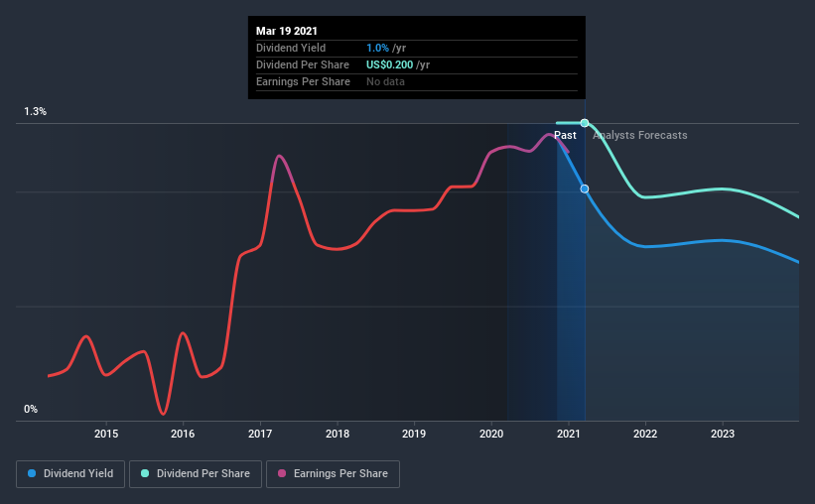This screenshot has height=504, width=815.
Task: Click the 2022 x-axis label
Action: point(645,434)
